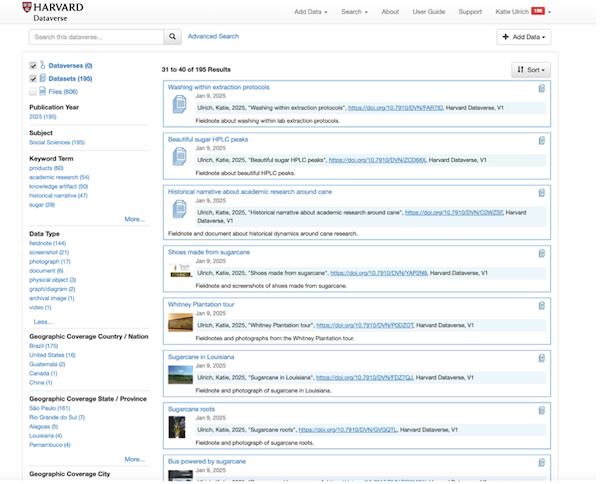This screenshot has width=600, height=484.
Task: Click card-corner dataset icon on Shoes made from sugarcane
Action: point(541,253)
